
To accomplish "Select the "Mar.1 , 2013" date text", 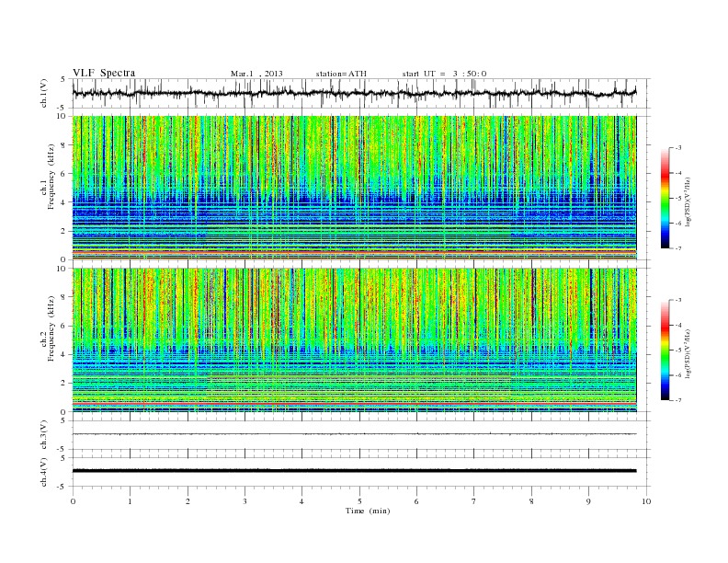I will (256, 74).
